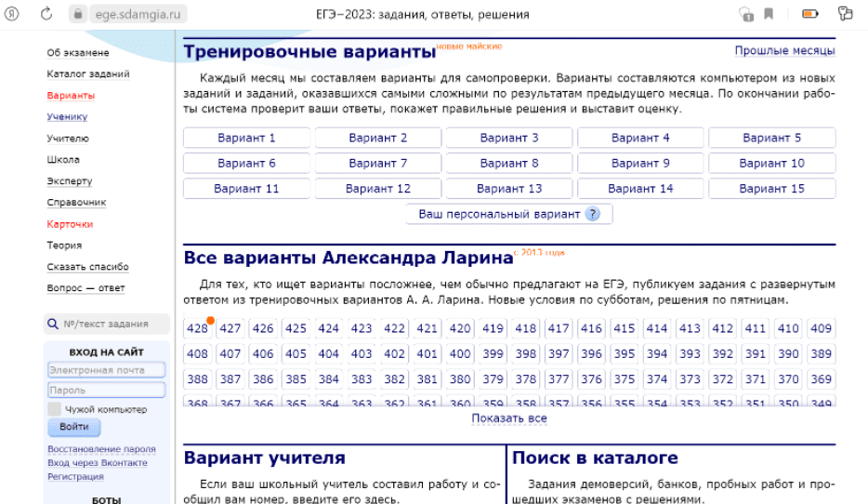The width and height of the screenshot is (868, 504).
Task: Open the 'Ученику' sidebar link
Action: [67, 117]
